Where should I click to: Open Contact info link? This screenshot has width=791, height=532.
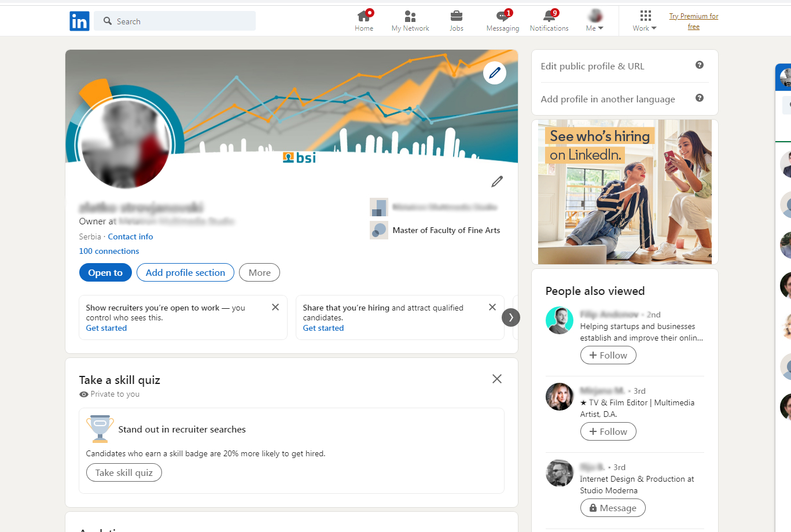[130, 237]
